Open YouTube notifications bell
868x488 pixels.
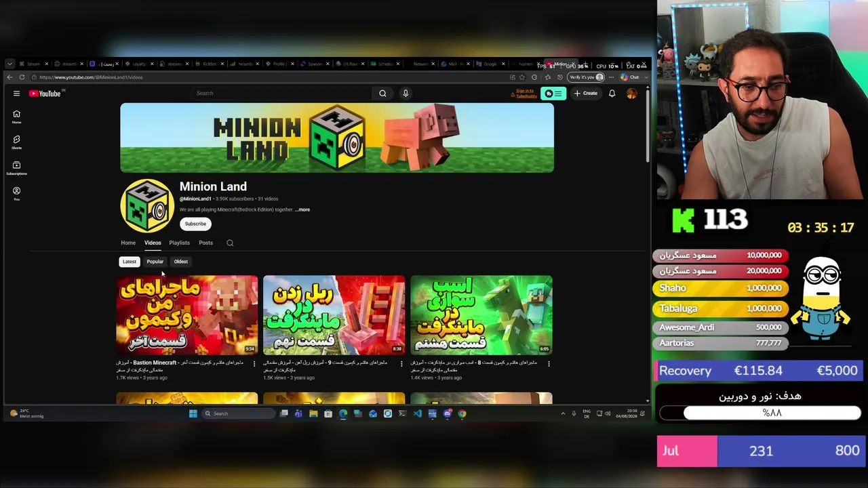coord(612,94)
